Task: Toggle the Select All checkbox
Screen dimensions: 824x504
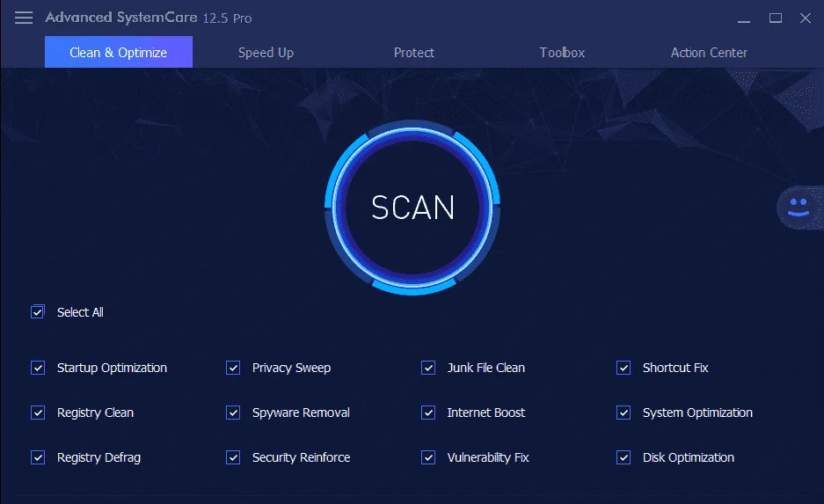Action: click(37, 312)
